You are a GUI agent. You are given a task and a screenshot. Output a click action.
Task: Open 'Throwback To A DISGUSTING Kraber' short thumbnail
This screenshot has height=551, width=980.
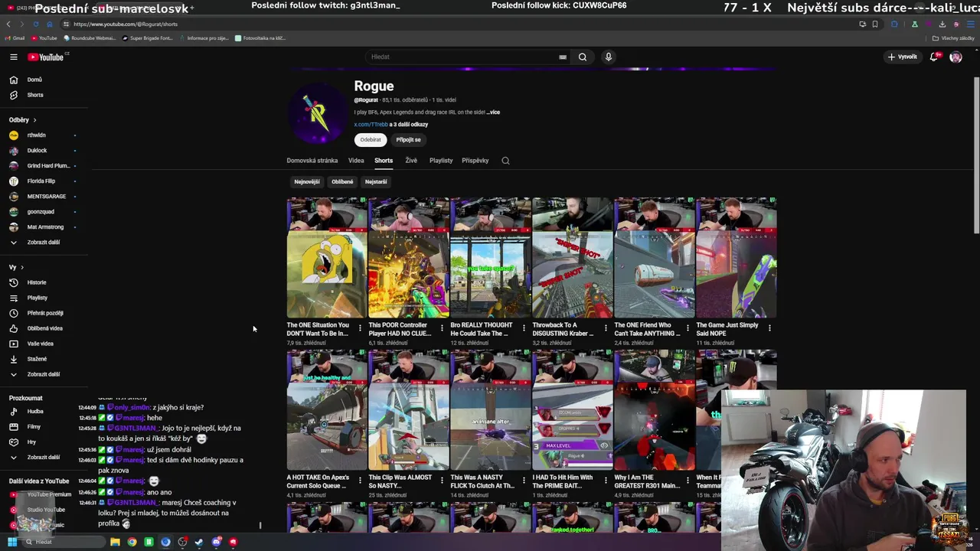pyautogui.click(x=573, y=257)
